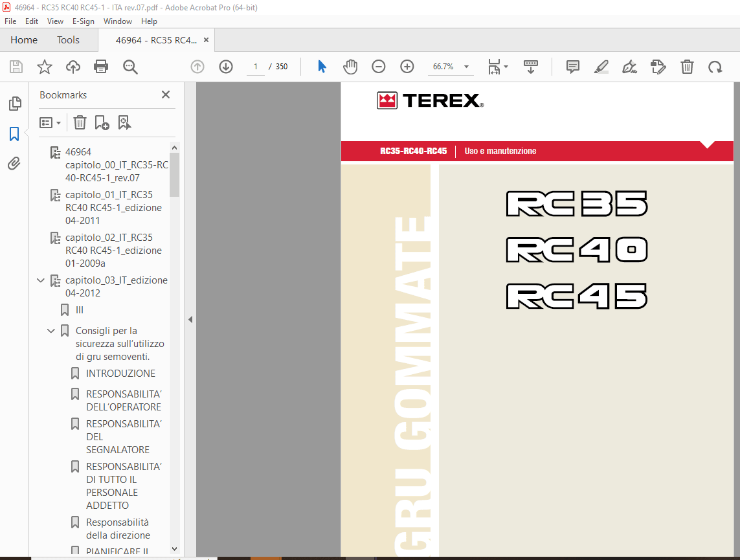740x560 pixels.
Task: Toggle the selection arrow tool
Action: point(322,67)
